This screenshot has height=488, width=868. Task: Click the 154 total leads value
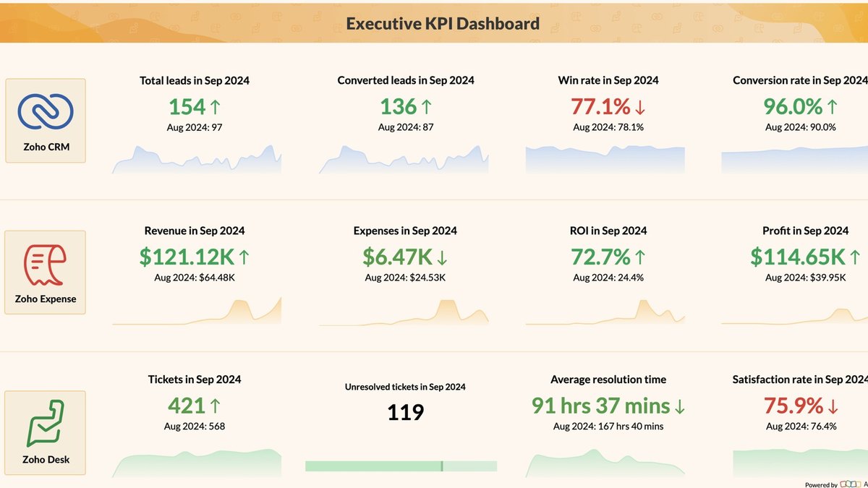187,107
